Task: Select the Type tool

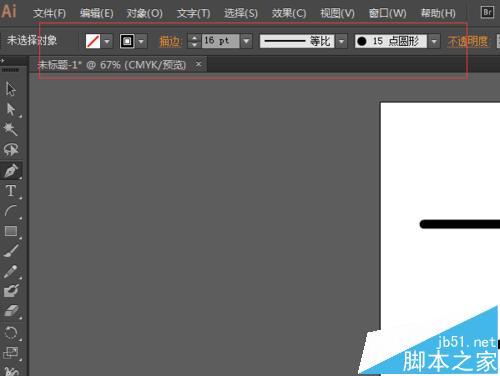Action: coord(11,191)
